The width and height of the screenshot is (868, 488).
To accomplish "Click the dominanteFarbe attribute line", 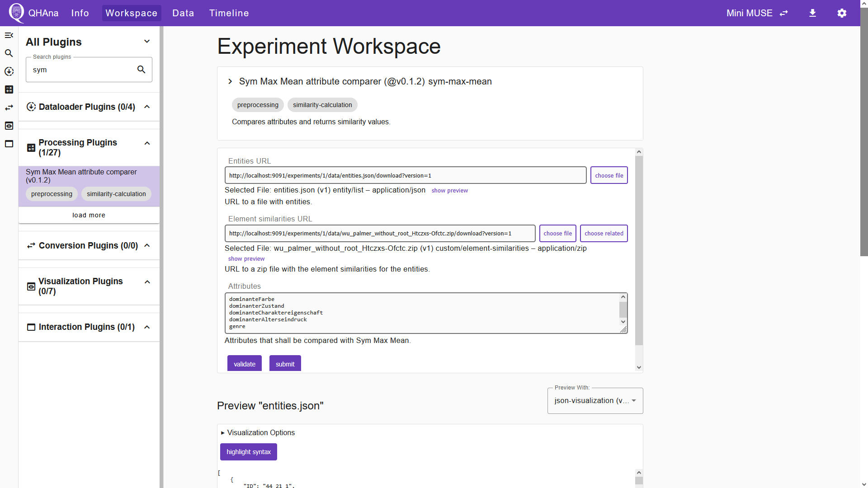I will coord(252,299).
